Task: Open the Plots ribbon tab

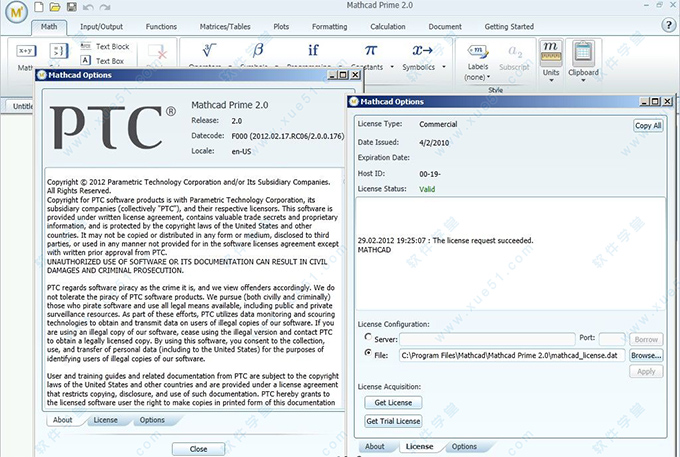Action: 281,27
